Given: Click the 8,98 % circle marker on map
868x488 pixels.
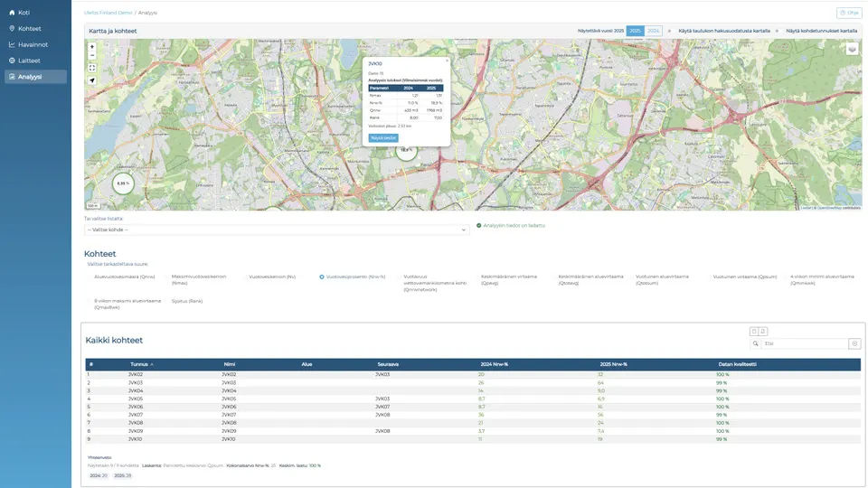Looking at the screenshot, I should click(x=123, y=183).
